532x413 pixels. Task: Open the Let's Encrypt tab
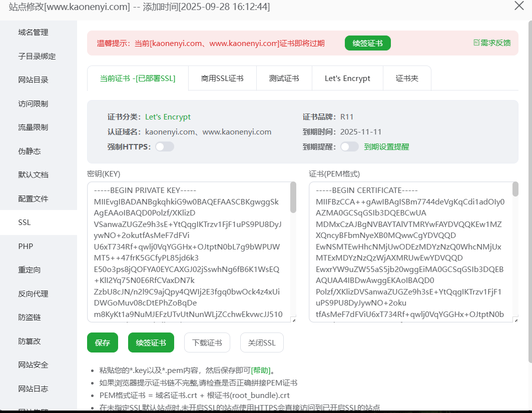click(347, 78)
